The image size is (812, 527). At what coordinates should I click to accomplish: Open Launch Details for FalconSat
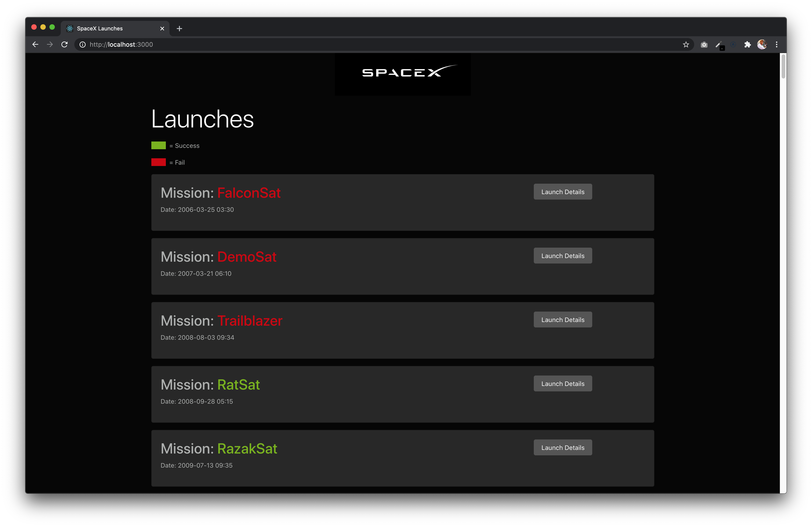563,192
